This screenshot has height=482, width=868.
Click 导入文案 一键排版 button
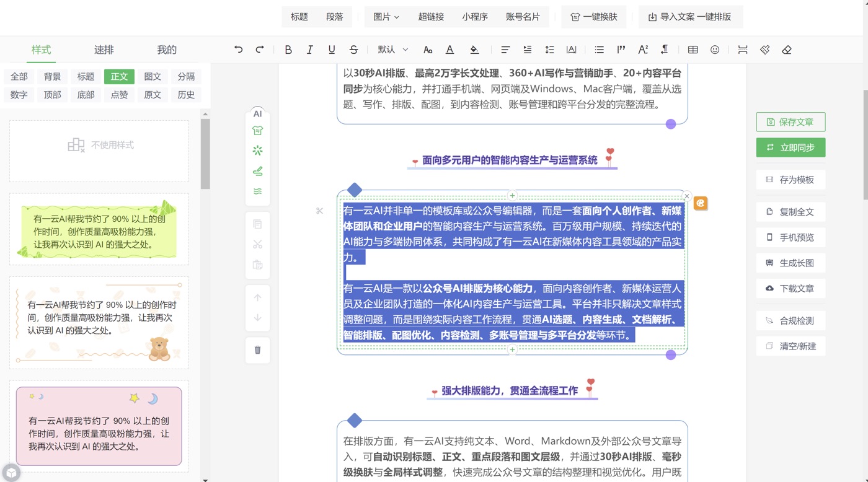coord(690,17)
